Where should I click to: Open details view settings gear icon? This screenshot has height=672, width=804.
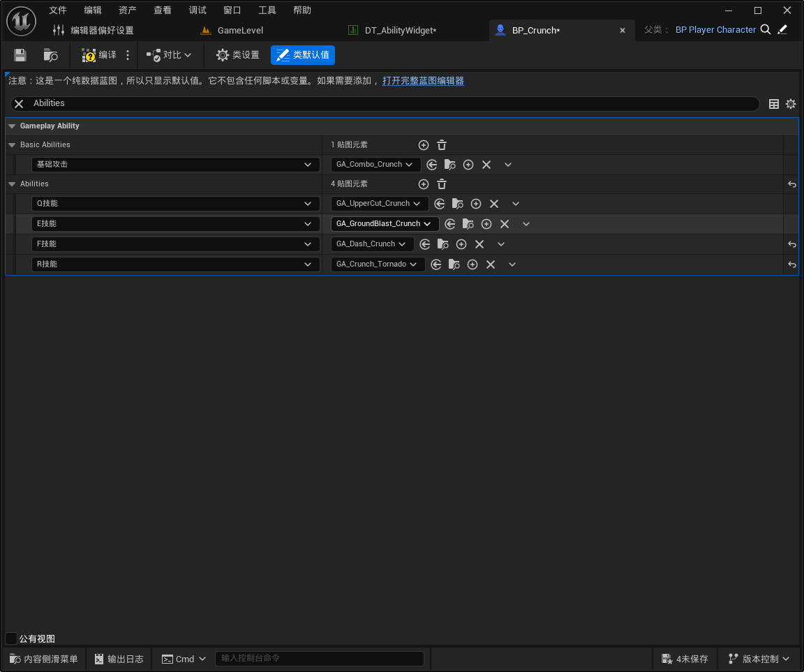tap(791, 104)
